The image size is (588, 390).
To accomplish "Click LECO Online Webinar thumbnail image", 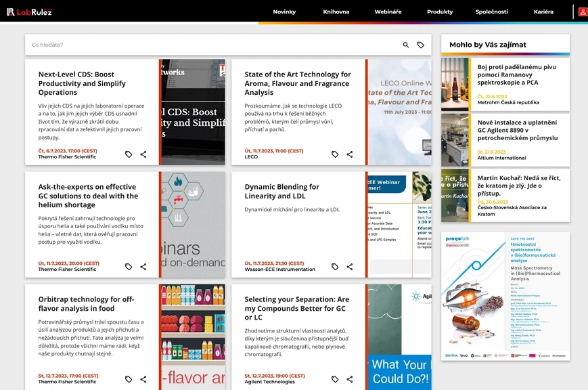I will pyautogui.click(x=399, y=112).
